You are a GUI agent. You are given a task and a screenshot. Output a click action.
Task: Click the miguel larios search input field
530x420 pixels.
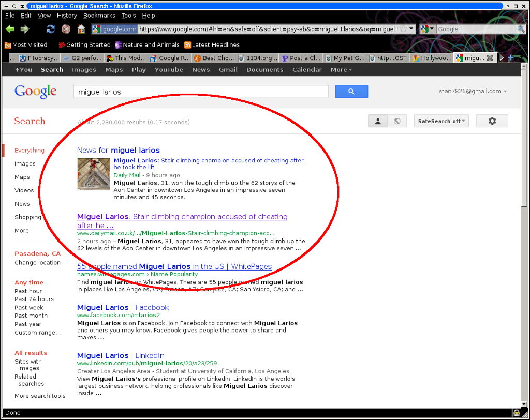pyautogui.click(x=201, y=92)
